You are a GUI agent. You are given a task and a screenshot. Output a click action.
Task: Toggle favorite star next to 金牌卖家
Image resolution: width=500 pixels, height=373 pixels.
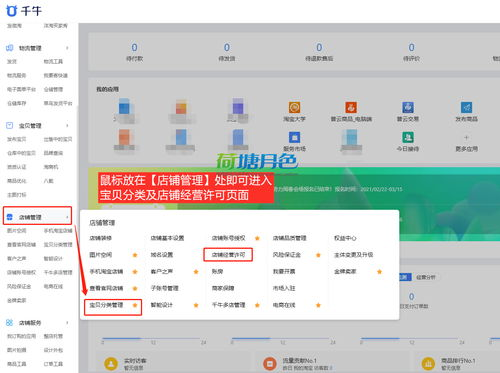379,272
